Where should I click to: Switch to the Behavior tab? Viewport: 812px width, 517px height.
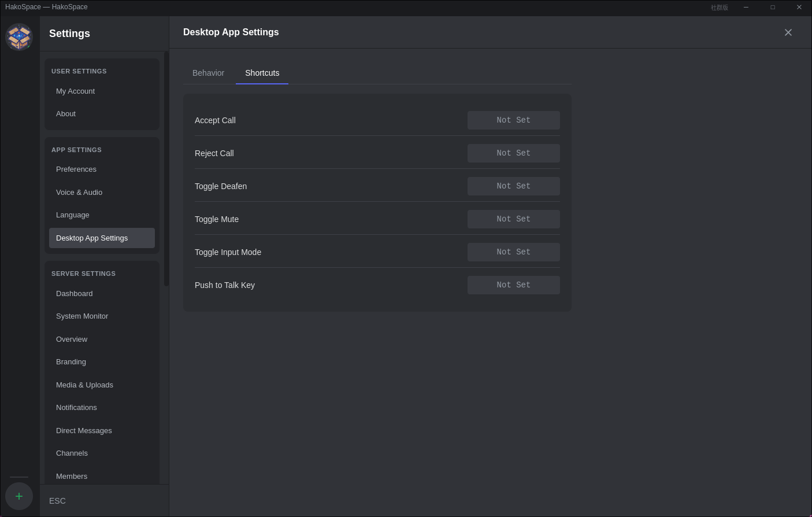pos(208,73)
